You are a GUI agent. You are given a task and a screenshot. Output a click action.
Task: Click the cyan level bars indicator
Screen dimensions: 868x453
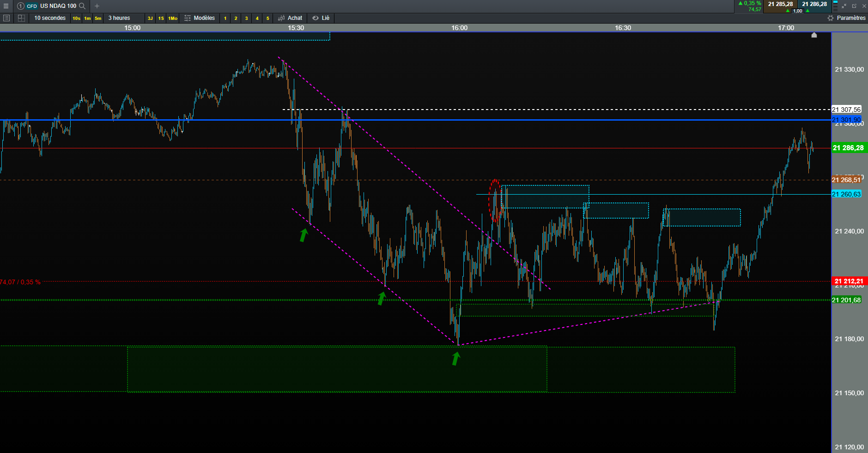835,6
